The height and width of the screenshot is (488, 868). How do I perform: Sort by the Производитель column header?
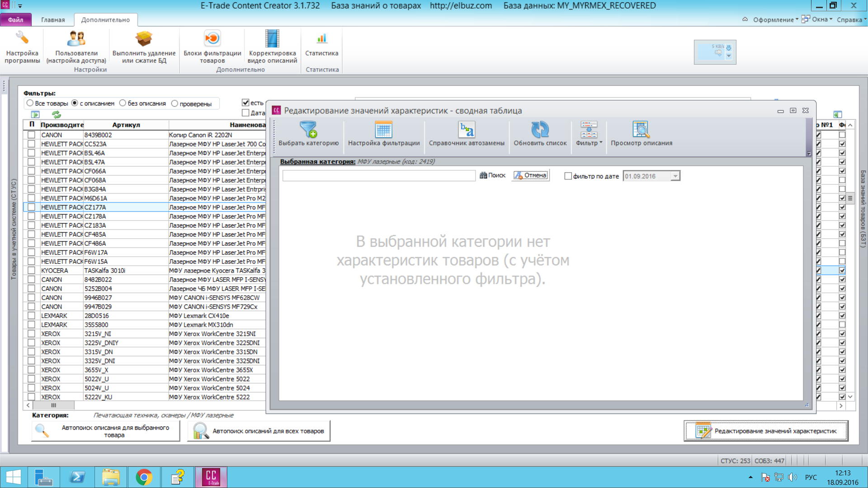point(62,125)
